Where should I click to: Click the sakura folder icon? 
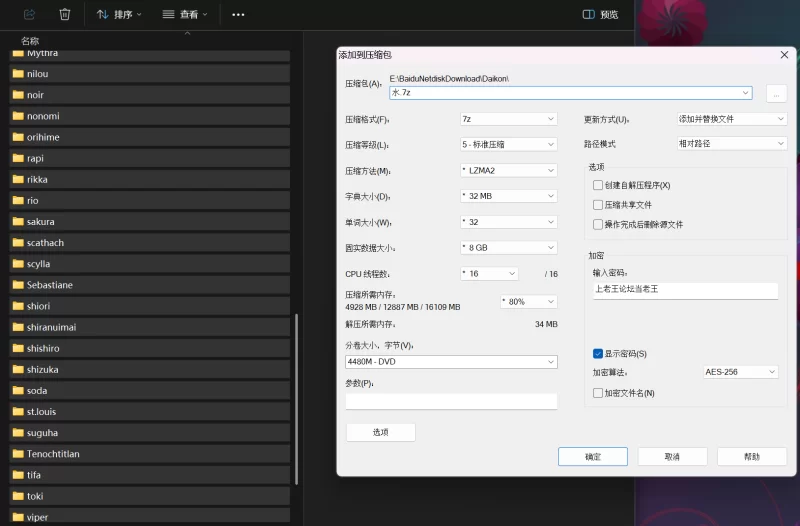pyautogui.click(x=18, y=222)
